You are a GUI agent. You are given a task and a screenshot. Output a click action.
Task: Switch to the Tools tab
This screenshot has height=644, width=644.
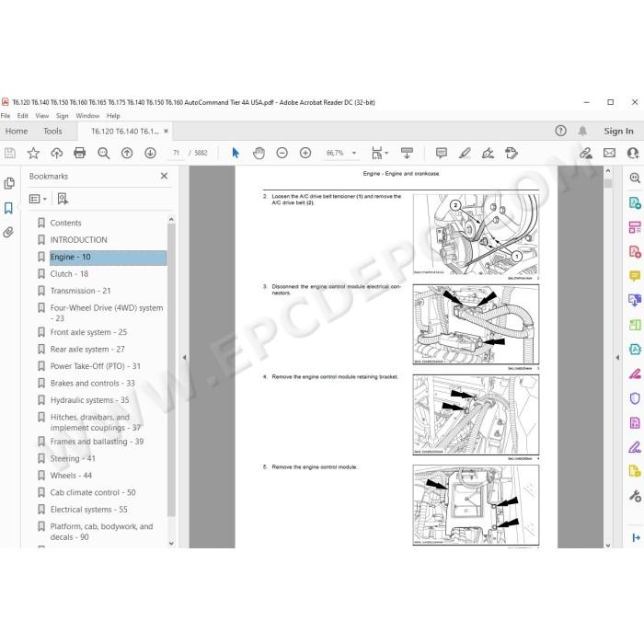53,132
